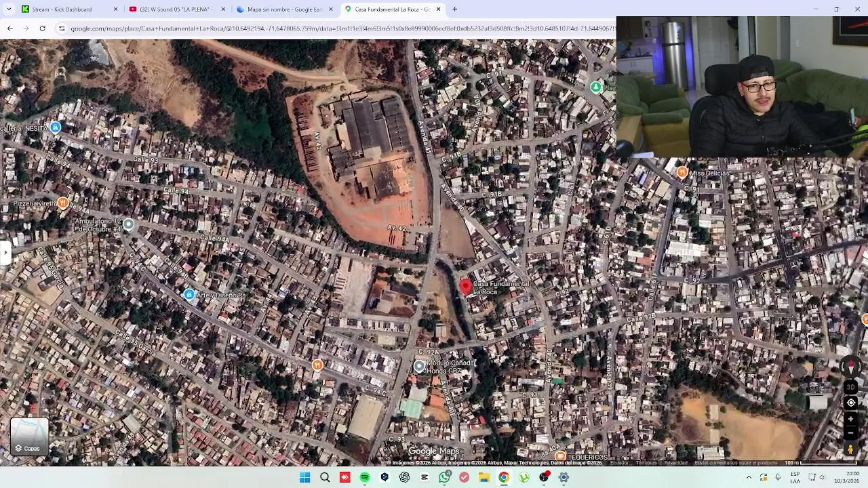Open CapCut from the taskbar
The width and height of the screenshot is (868, 488).
425,477
